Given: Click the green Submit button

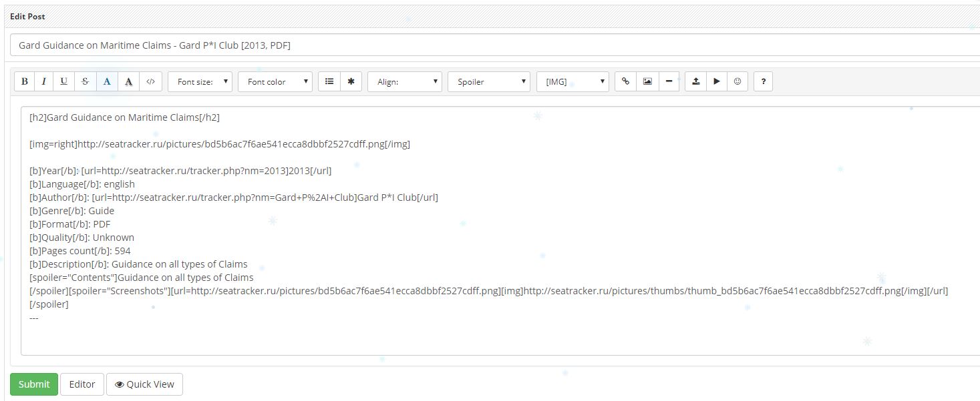Looking at the screenshot, I should (34, 384).
